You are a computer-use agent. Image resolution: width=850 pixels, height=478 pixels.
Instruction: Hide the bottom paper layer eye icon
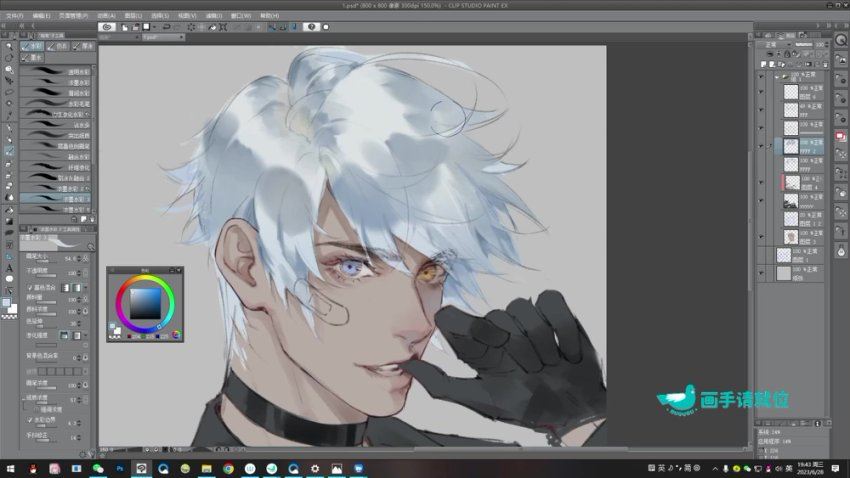click(x=761, y=273)
